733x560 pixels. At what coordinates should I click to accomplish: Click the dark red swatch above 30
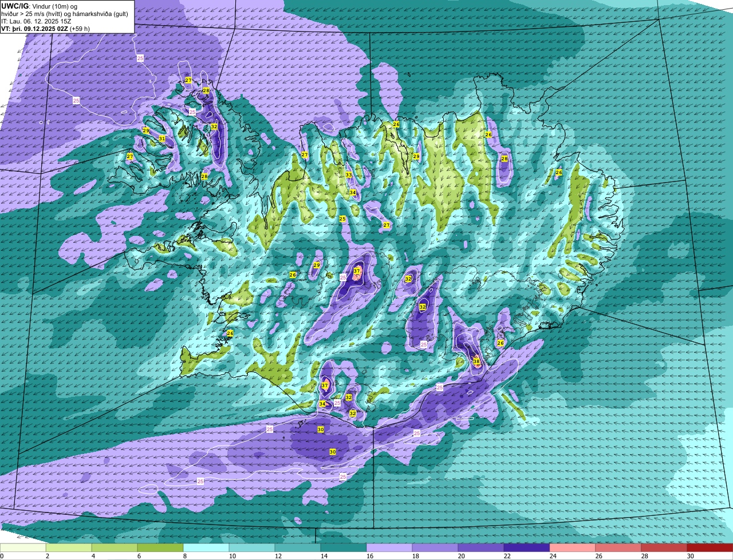(710, 547)
